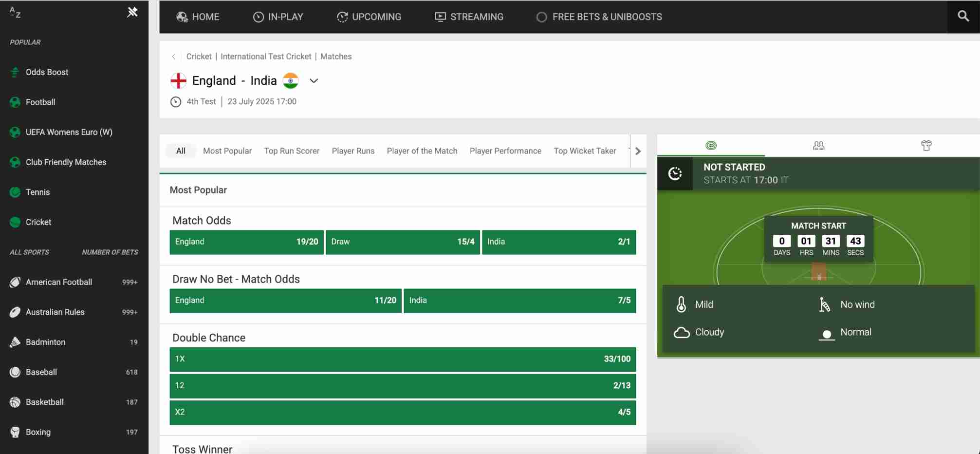Click the England flag icon
This screenshot has height=454, width=980.
pyautogui.click(x=179, y=80)
